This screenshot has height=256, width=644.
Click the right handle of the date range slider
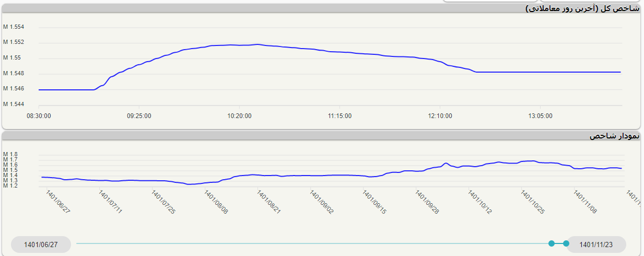[566, 243]
